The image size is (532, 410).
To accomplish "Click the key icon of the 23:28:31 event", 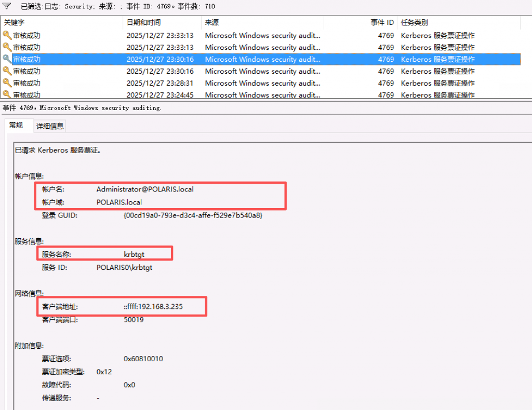I will (x=7, y=83).
